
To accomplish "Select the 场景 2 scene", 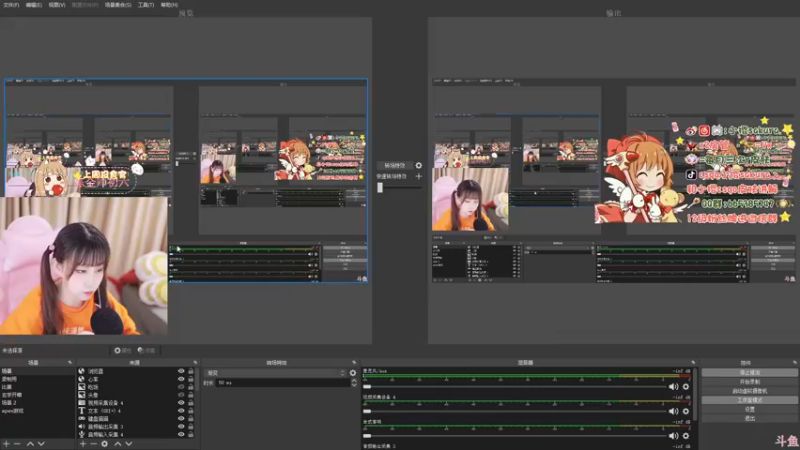I will pos(38,403).
